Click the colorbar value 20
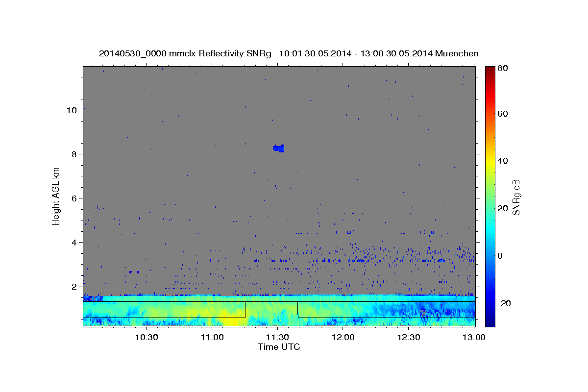Screen dimensions: 588x392 click(x=502, y=208)
